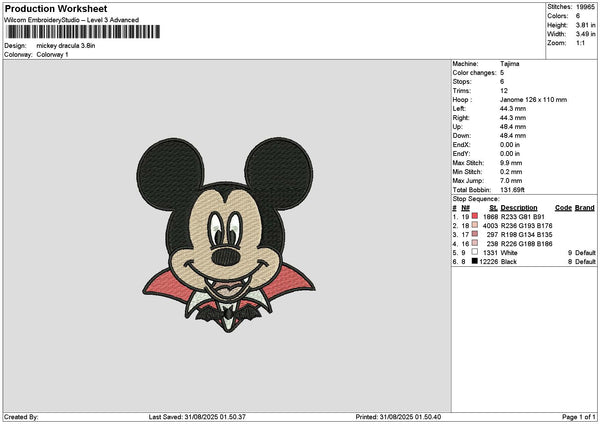Click the Height value 3.81 in
This screenshot has width=600, height=424.
[585, 25]
